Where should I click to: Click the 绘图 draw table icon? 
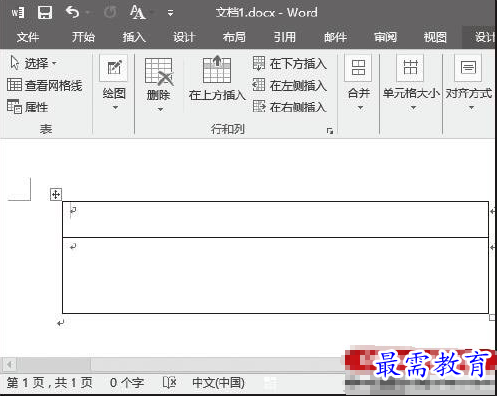(114, 68)
